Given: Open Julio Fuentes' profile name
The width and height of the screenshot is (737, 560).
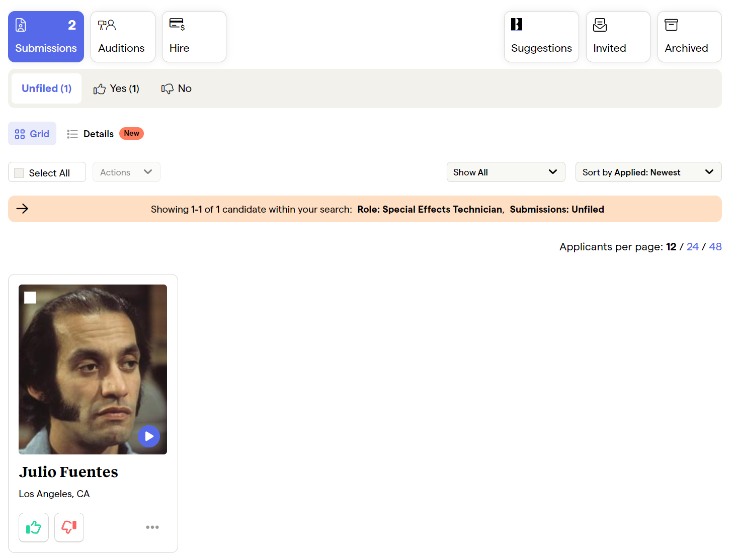Looking at the screenshot, I should pyautogui.click(x=68, y=472).
